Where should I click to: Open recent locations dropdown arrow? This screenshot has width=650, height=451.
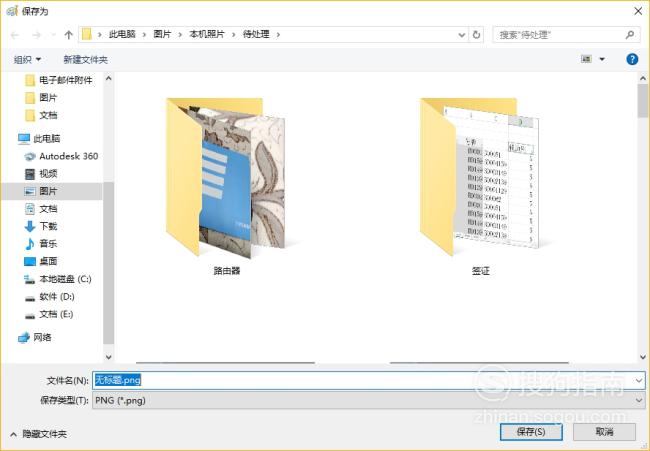53,35
